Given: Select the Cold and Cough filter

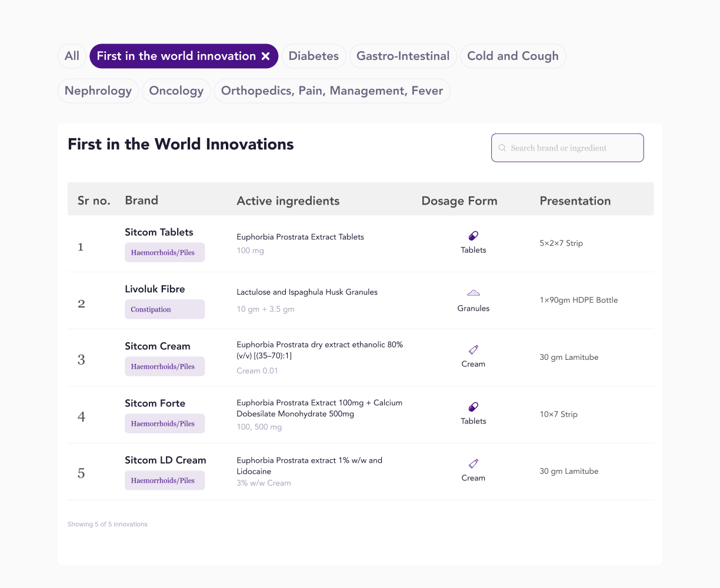Looking at the screenshot, I should click(513, 56).
